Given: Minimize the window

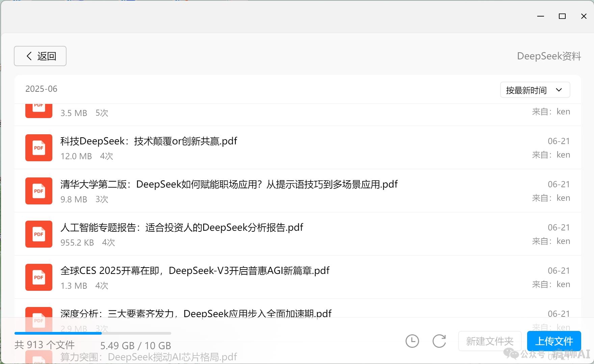Looking at the screenshot, I should click(x=541, y=16).
